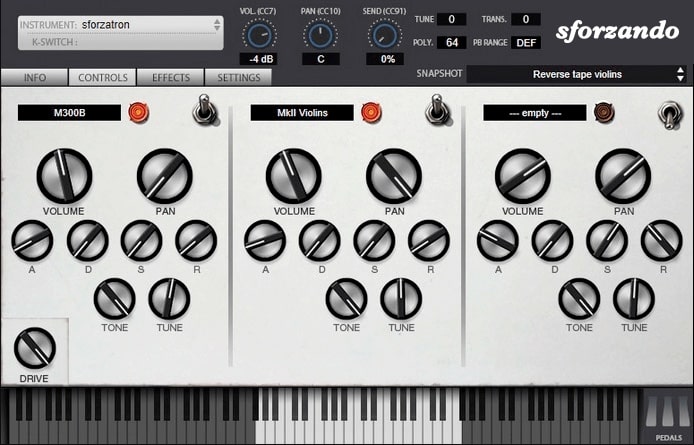This screenshot has height=445, width=694.
Task: Open the Instrument sforzatron dropdown
Action: click(x=120, y=24)
